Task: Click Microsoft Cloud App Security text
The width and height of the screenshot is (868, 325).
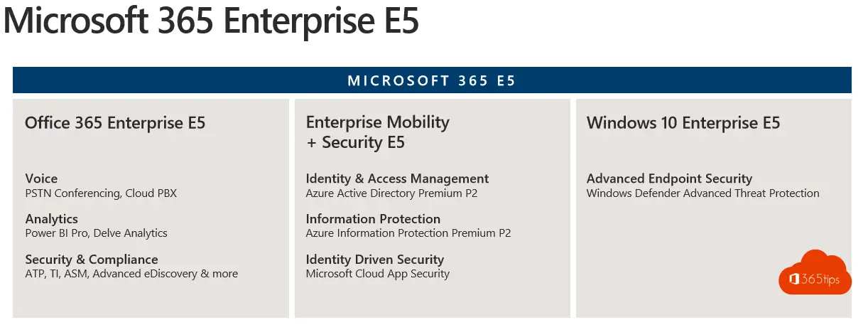Action: [378, 274]
